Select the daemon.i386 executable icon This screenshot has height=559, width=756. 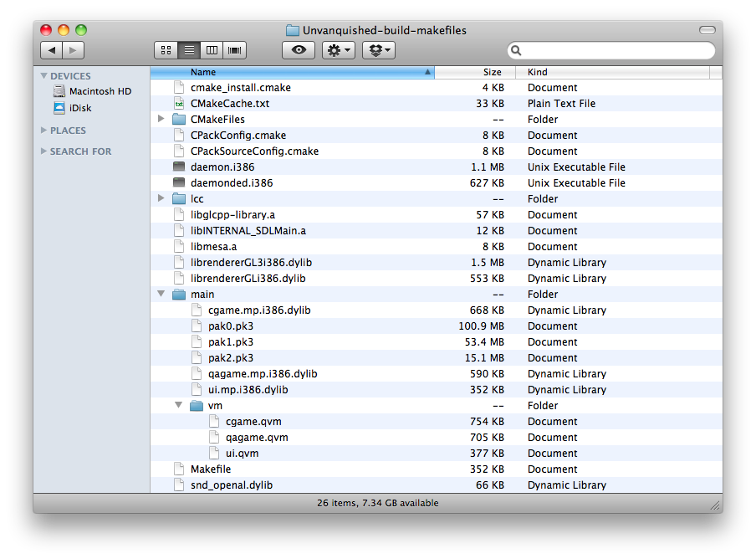point(178,167)
